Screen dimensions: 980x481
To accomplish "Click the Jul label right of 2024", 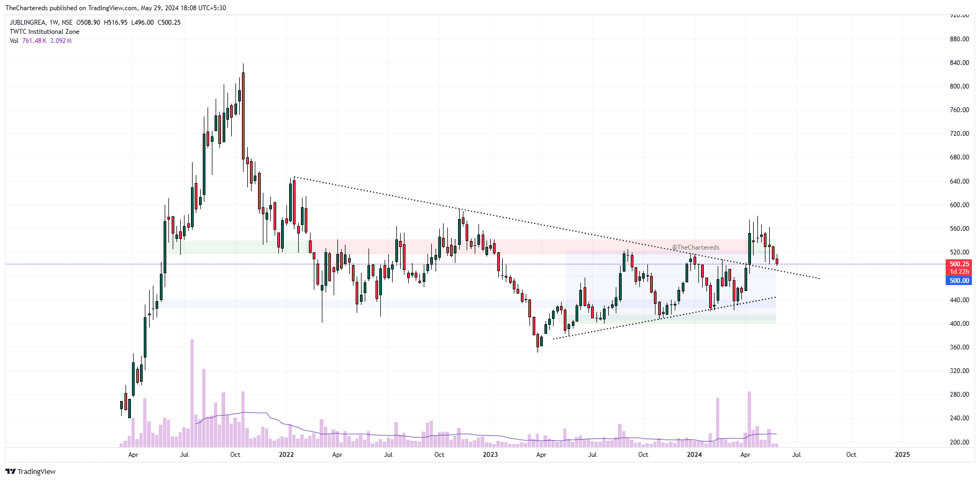I will pos(797,455).
